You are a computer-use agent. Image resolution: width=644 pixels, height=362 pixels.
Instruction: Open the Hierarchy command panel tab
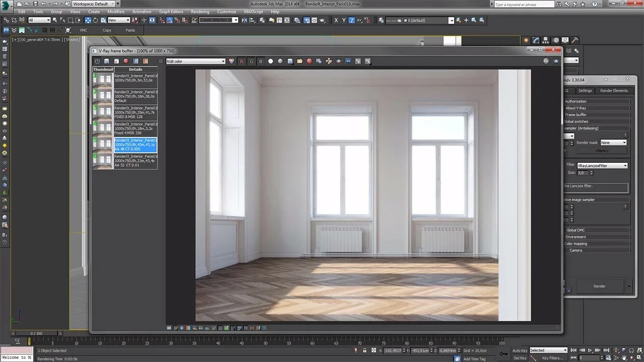(x=546, y=41)
